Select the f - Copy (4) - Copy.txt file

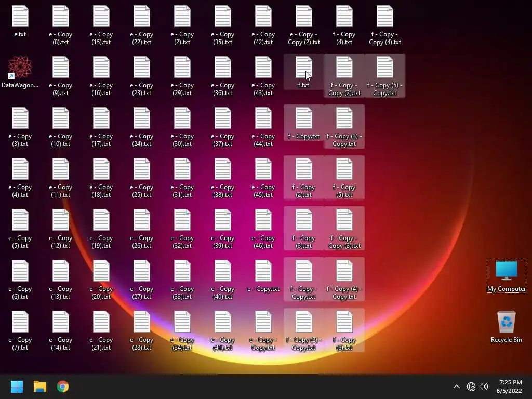click(x=344, y=280)
